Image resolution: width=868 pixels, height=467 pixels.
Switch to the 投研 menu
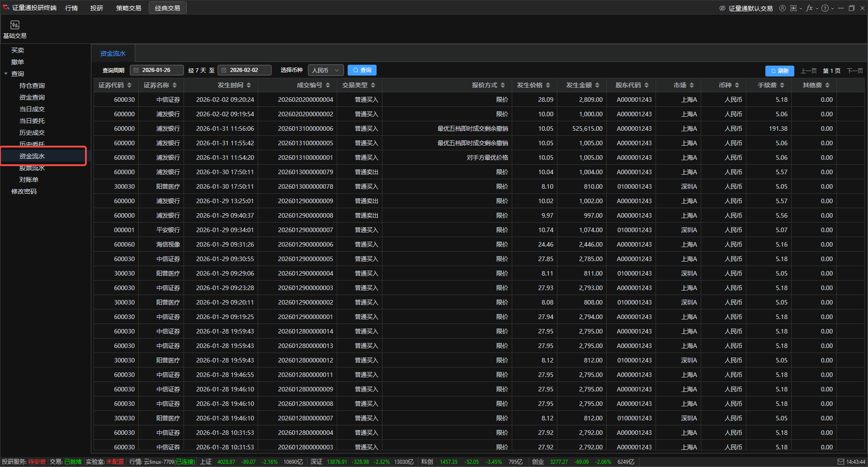[96, 8]
